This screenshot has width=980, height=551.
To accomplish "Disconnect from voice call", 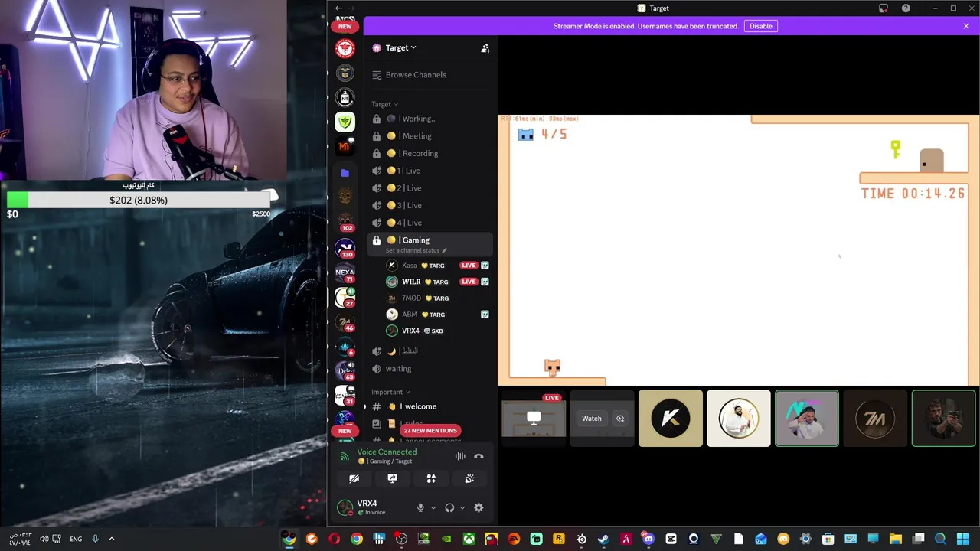I will pos(479,456).
